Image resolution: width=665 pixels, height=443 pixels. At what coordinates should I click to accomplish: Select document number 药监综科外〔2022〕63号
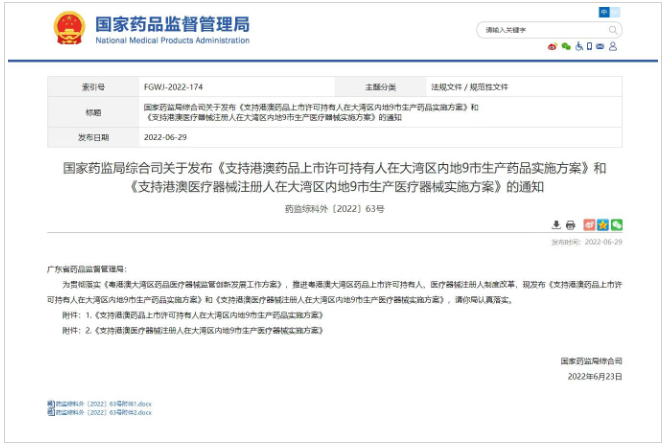[334, 209]
